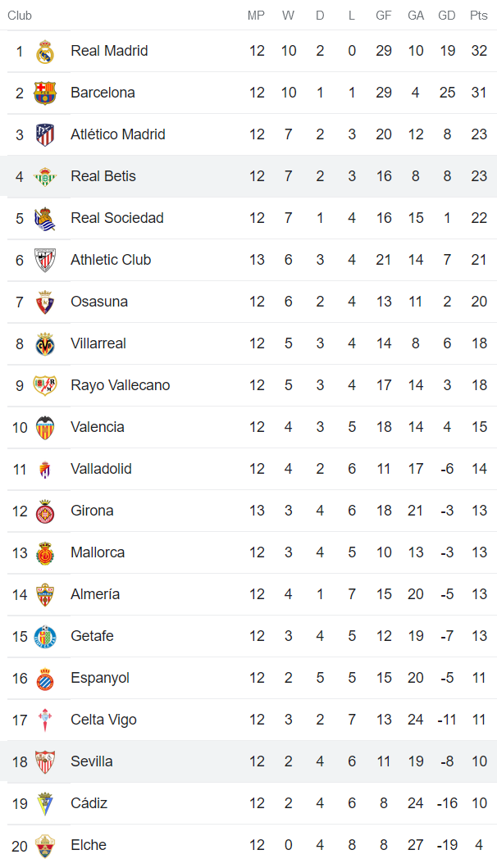Select the Valencia club crest
The height and width of the screenshot is (868, 497).
45,428
